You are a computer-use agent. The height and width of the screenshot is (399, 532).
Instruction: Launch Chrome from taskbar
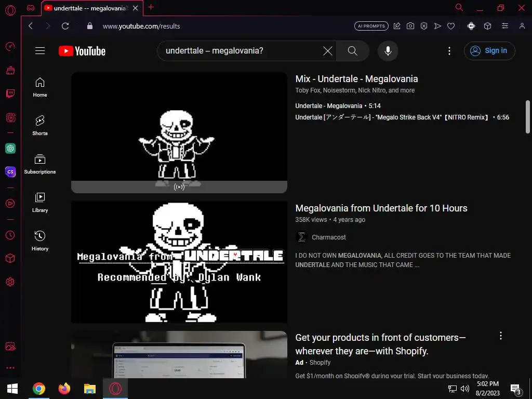pyautogui.click(x=38, y=389)
